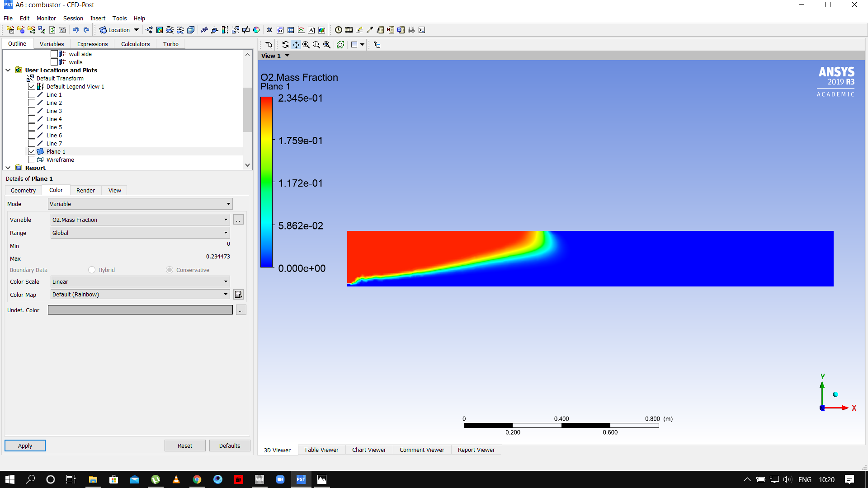Switch to the Variables tab

click(52, 44)
